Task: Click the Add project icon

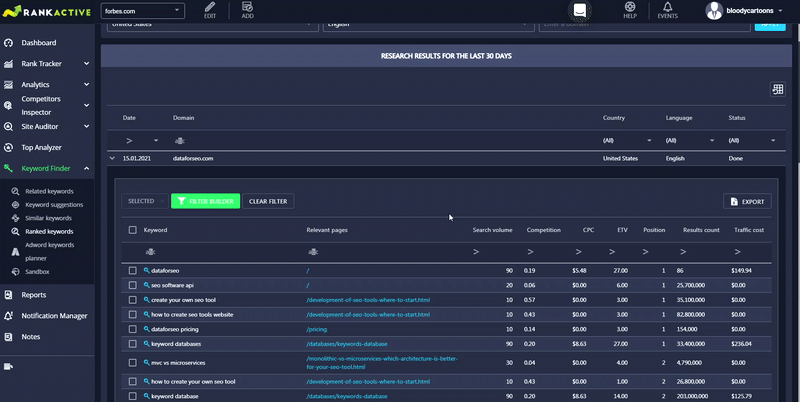Action: click(247, 7)
